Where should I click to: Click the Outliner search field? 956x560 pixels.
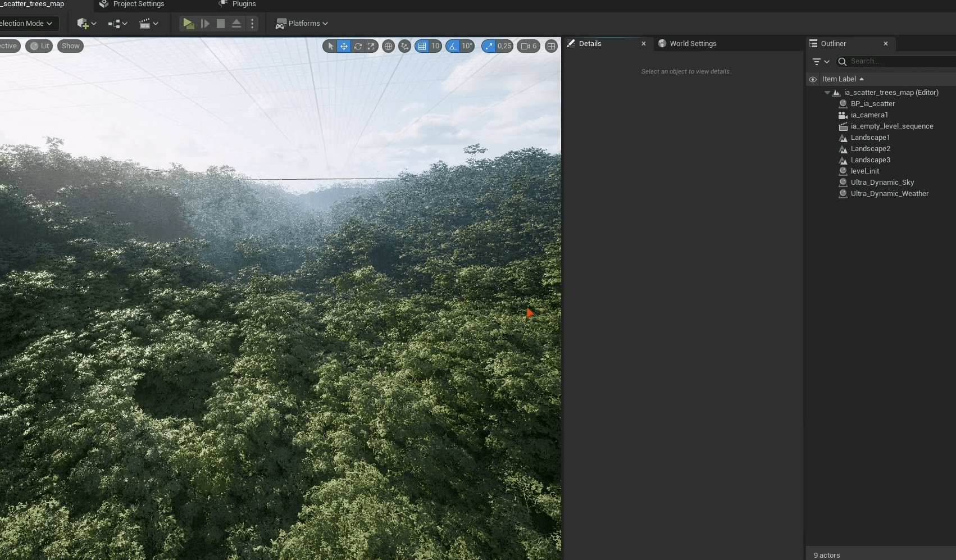coord(896,61)
